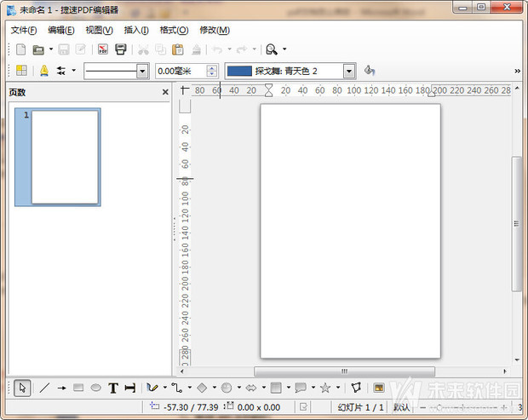Click the line width 0.00毫米 field

tap(181, 71)
